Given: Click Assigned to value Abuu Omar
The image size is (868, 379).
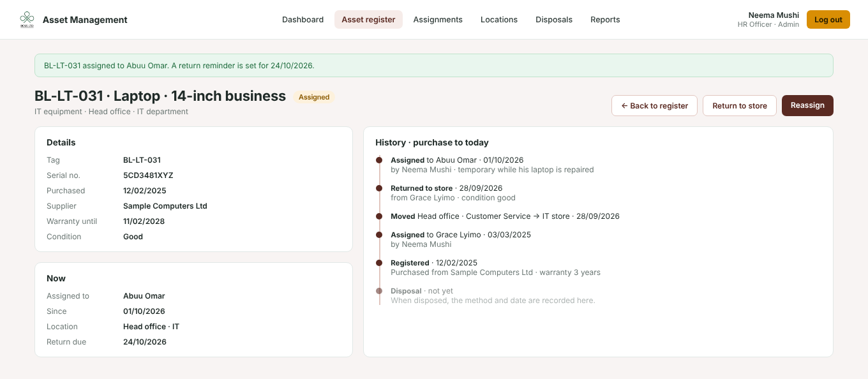Looking at the screenshot, I should coord(144,296).
